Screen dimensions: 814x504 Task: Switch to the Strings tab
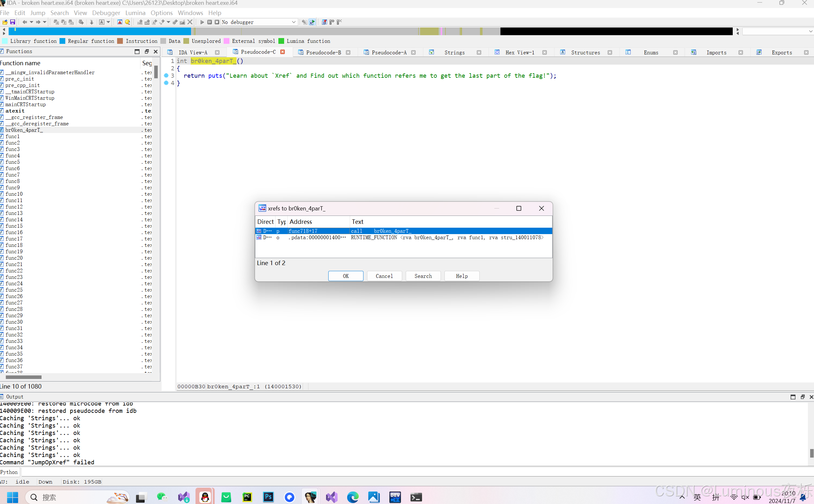(454, 52)
